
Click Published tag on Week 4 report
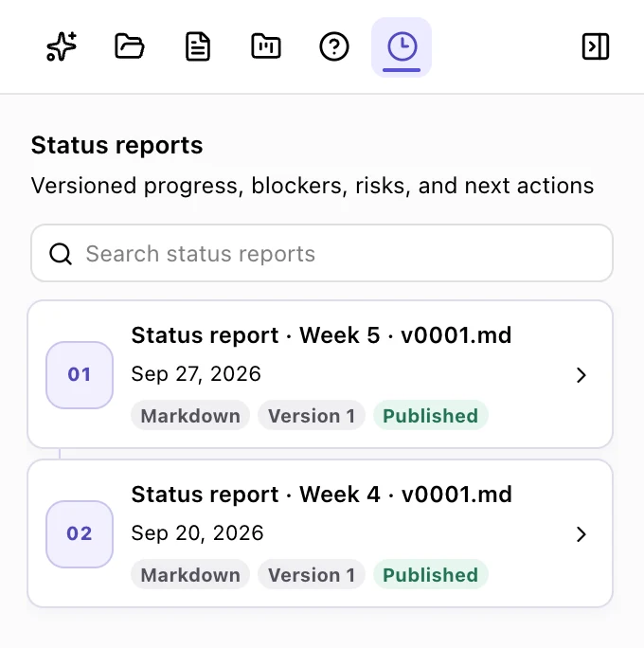(x=430, y=574)
